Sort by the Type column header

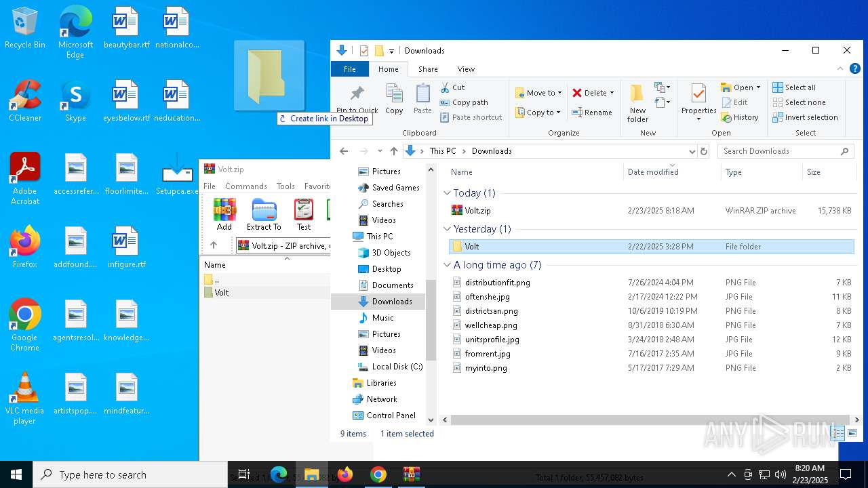pos(762,172)
